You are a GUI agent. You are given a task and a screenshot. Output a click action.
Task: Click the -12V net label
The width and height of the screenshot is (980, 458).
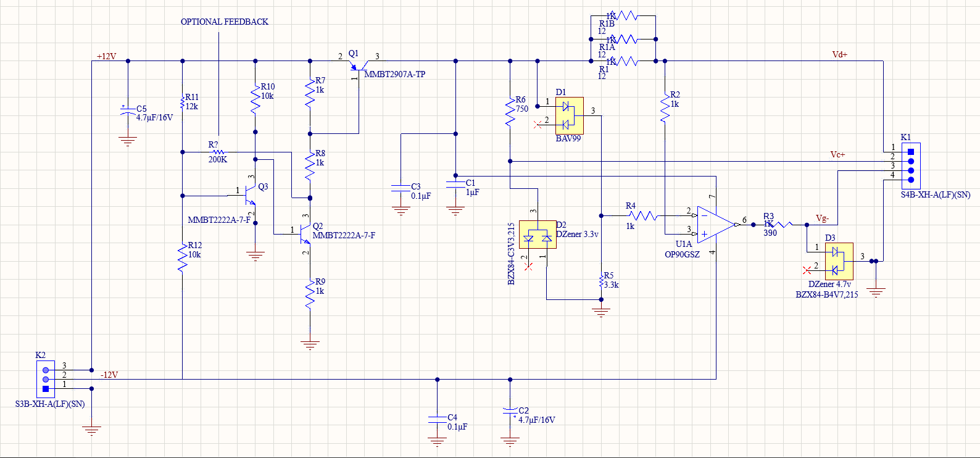tap(109, 375)
